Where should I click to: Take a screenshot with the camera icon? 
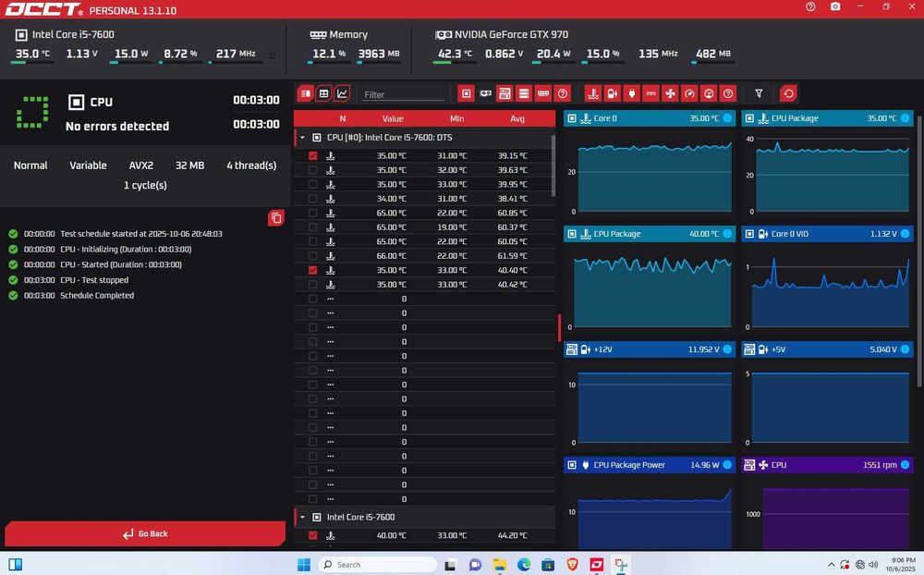835,6
